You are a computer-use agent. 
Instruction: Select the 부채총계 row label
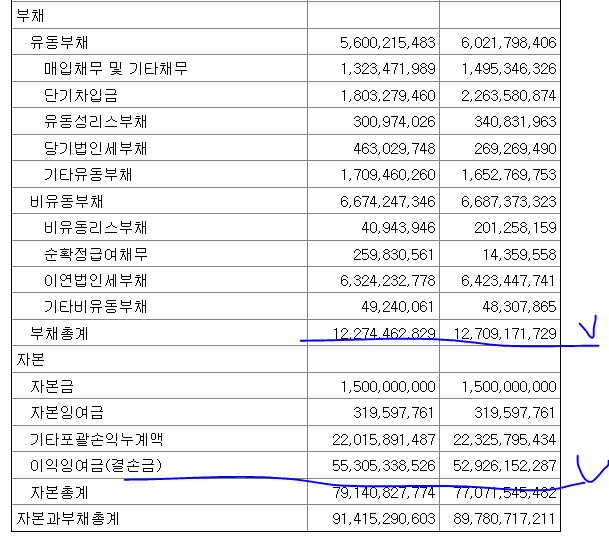[59, 333]
